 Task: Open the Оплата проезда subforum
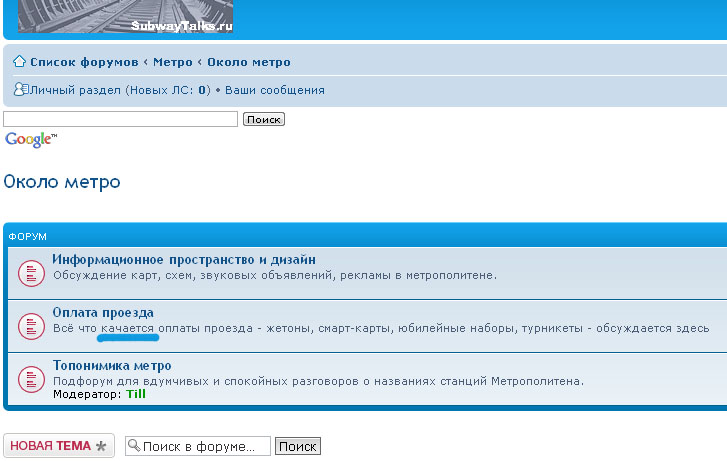click(103, 312)
